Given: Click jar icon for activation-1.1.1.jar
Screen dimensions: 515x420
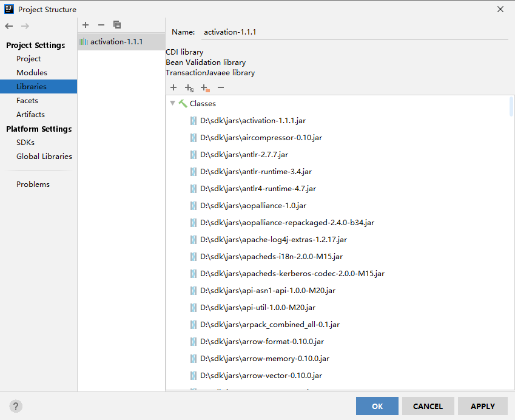Looking at the screenshot, I should pyautogui.click(x=194, y=121).
